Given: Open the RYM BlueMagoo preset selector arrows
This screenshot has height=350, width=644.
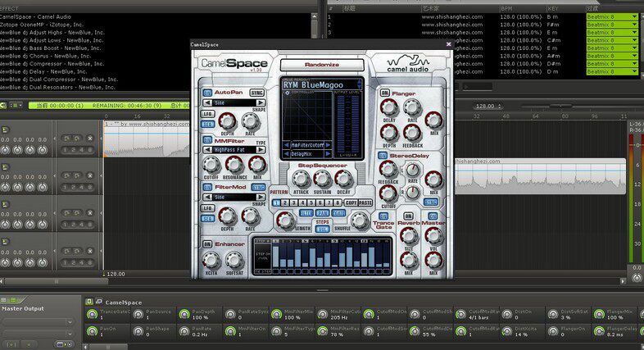Looking at the screenshot, I should tap(360, 84).
